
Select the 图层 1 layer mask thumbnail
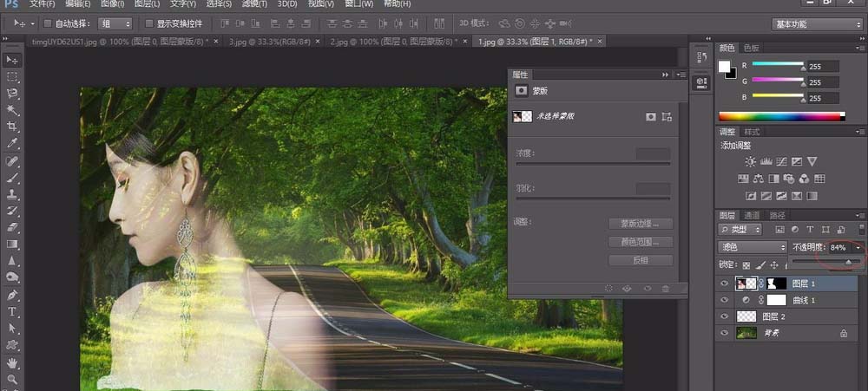pyautogui.click(x=776, y=283)
